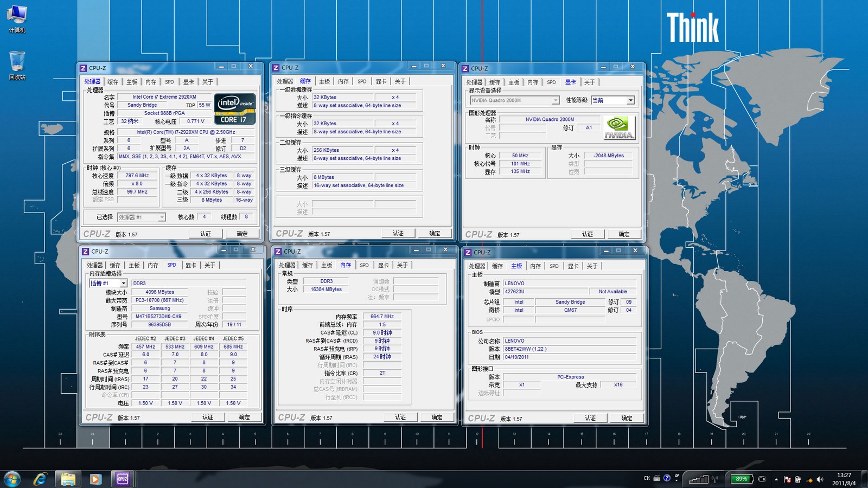Click 认证 button in processor window

pyautogui.click(x=206, y=234)
